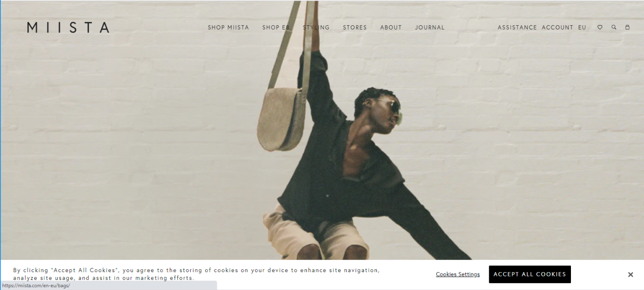Image resolution: width=644 pixels, height=290 pixels.
Task: Click the cookie notice paragraph text
Action: pos(196,274)
